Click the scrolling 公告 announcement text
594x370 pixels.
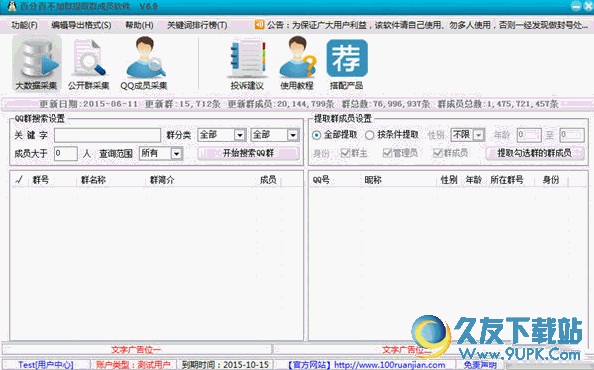(x=427, y=25)
